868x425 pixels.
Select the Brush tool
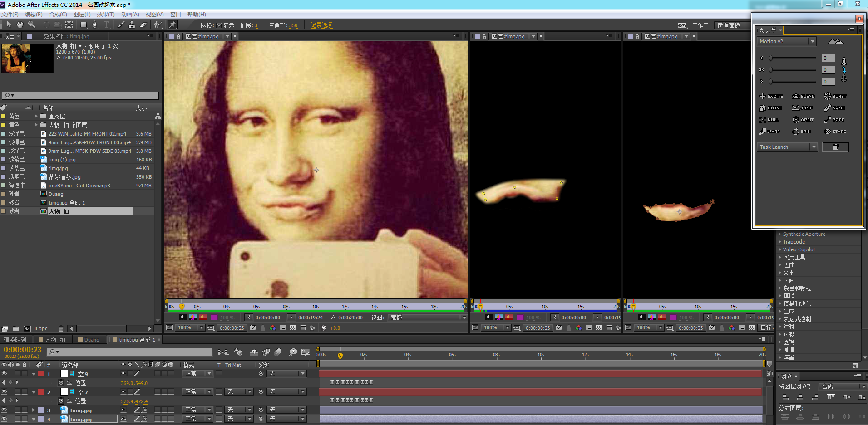point(121,25)
